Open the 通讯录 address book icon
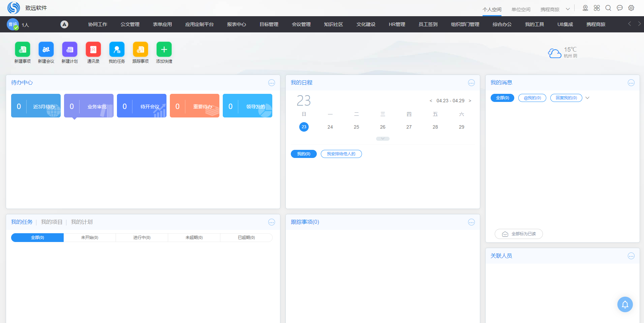Viewport: 644px width, 323px height. [93, 50]
